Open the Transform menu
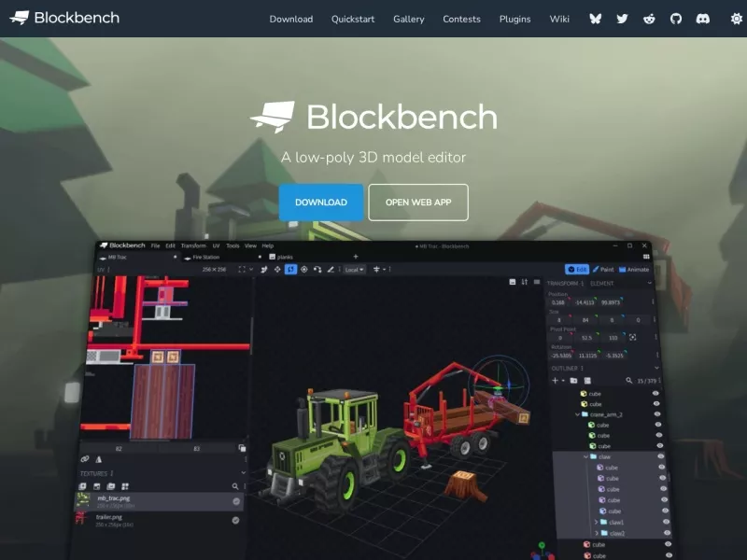The image size is (747, 560). [193, 245]
